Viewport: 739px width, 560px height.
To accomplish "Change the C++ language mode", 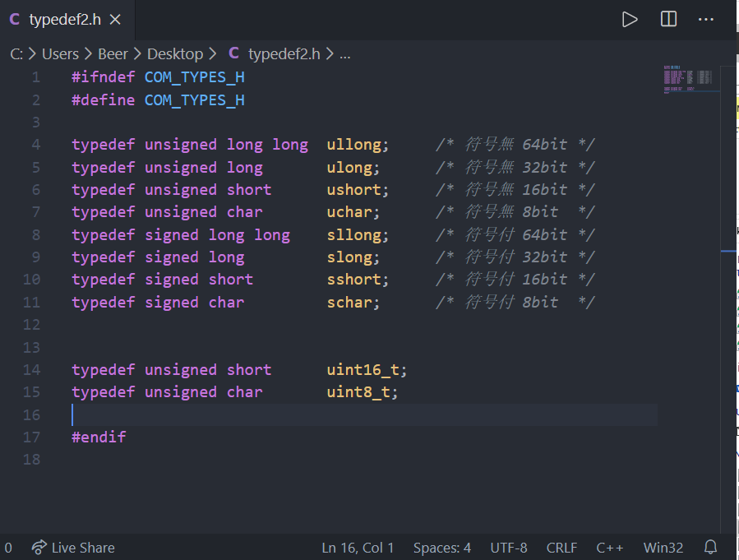I will pyautogui.click(x=609, y=548).
